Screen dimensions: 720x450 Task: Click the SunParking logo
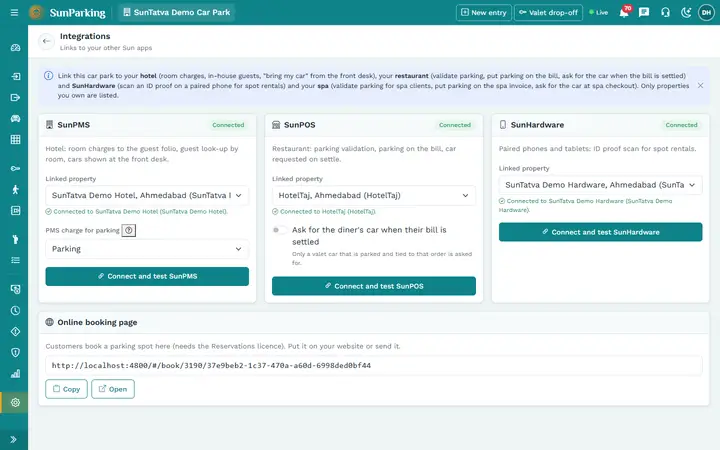(x=67, y=12)
